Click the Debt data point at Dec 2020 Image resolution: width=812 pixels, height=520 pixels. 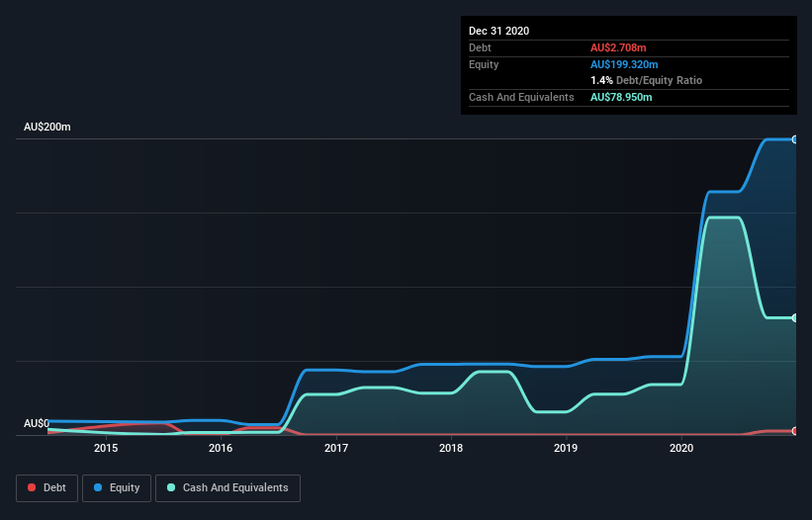click(x=795, y=431)
